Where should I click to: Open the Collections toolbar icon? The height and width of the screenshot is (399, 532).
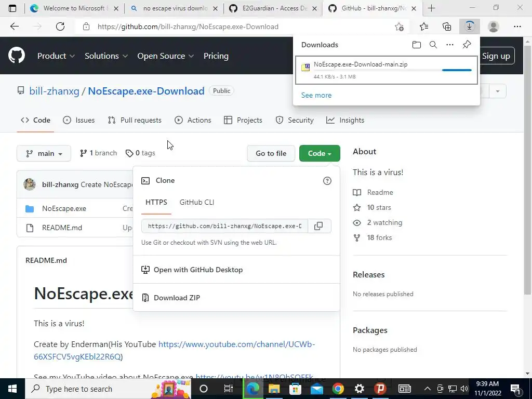(x=447, y=26)
